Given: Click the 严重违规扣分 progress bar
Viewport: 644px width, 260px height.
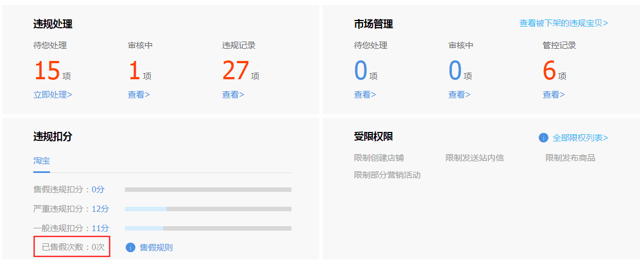Looking at the screenshot, I should 208,209.
